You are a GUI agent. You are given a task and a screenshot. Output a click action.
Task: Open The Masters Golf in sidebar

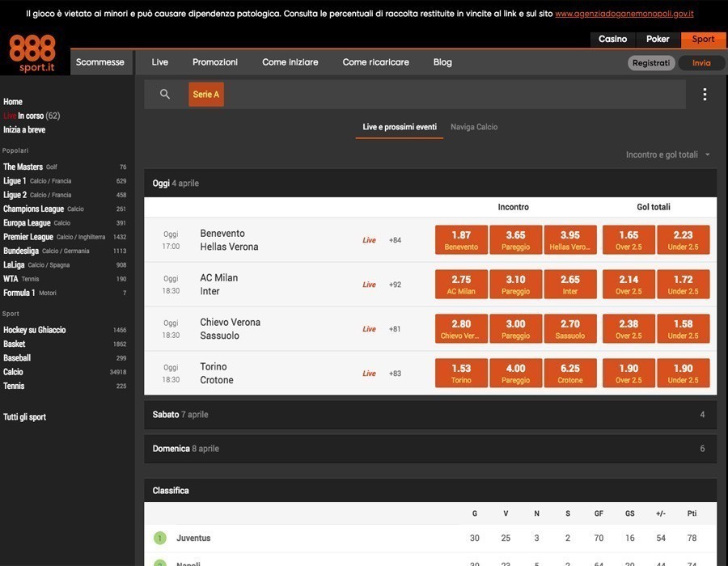point(65,167)
